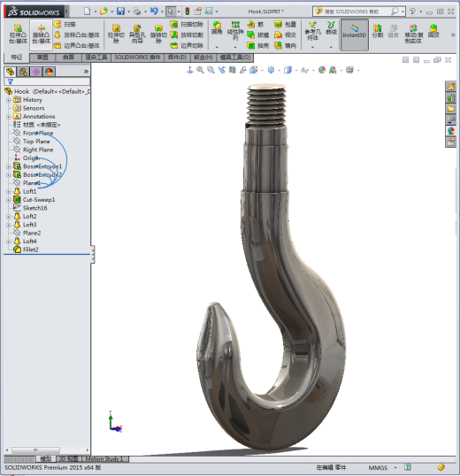Select the Revolved Boss/Base tool (旋转凸台/基体)
Image resolution: width=460 pixels, height=476 pixels.
tap(41, 35)
